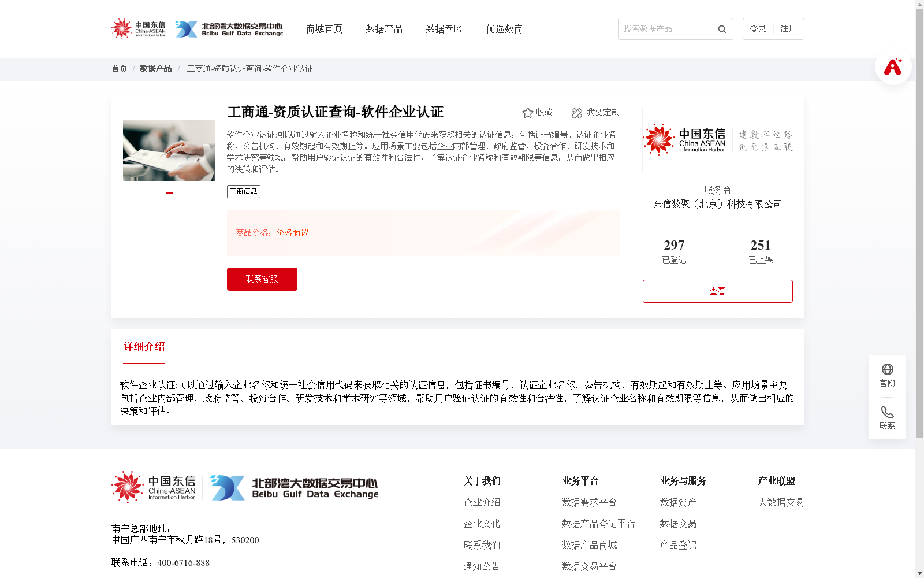This screenshot has height=578, width=924.
Task: Open footer link 大数据交易
Action: point(781,502)
